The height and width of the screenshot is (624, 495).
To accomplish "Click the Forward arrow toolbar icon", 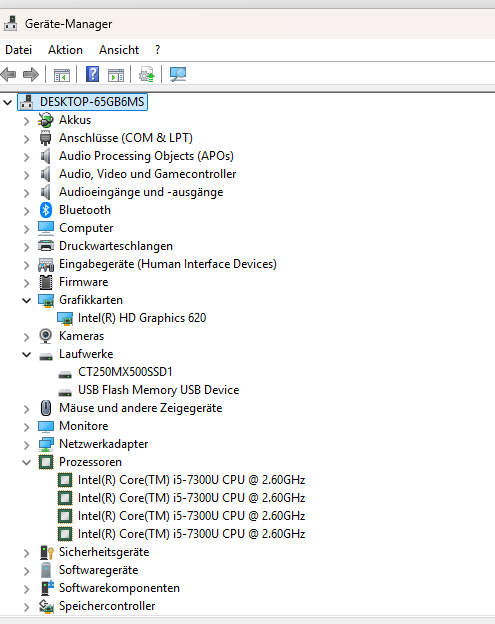I will [31, 74].
